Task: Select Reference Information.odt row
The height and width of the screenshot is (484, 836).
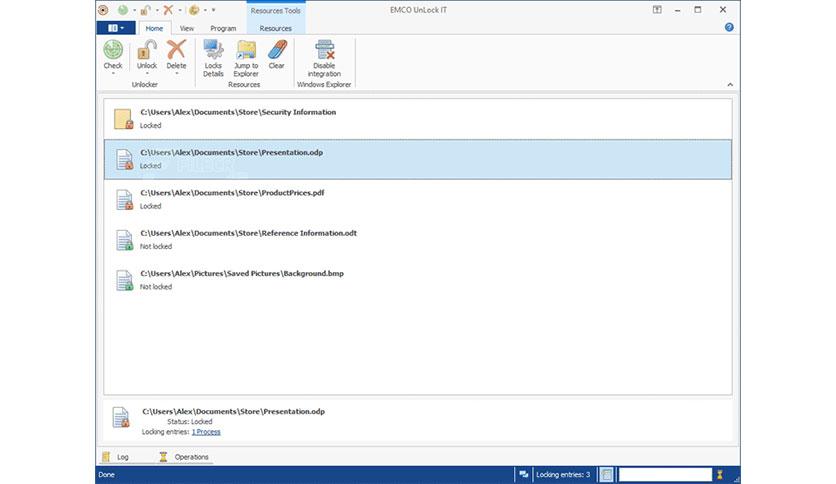Action: (x=418, y=240)
